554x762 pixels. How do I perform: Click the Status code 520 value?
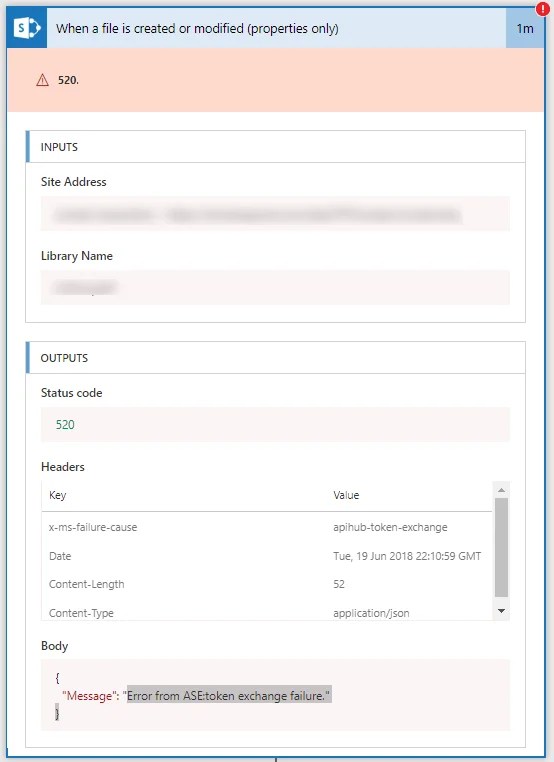[65, 425]
